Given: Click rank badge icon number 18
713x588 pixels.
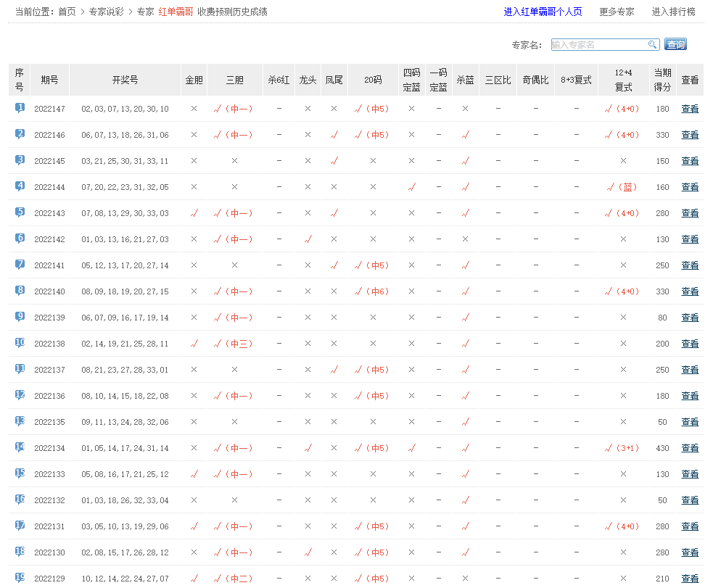Looking at the screenshot, I should coord(20,552).
